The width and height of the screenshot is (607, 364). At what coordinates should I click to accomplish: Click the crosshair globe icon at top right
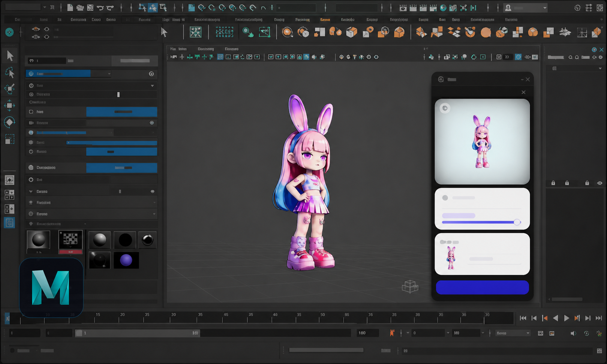578,7
